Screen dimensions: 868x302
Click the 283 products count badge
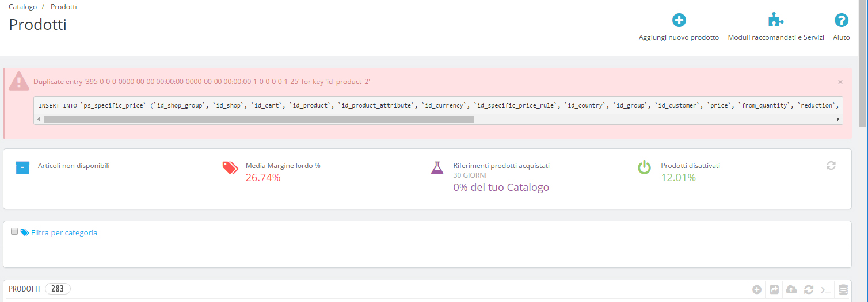click(x=58, y=289)
